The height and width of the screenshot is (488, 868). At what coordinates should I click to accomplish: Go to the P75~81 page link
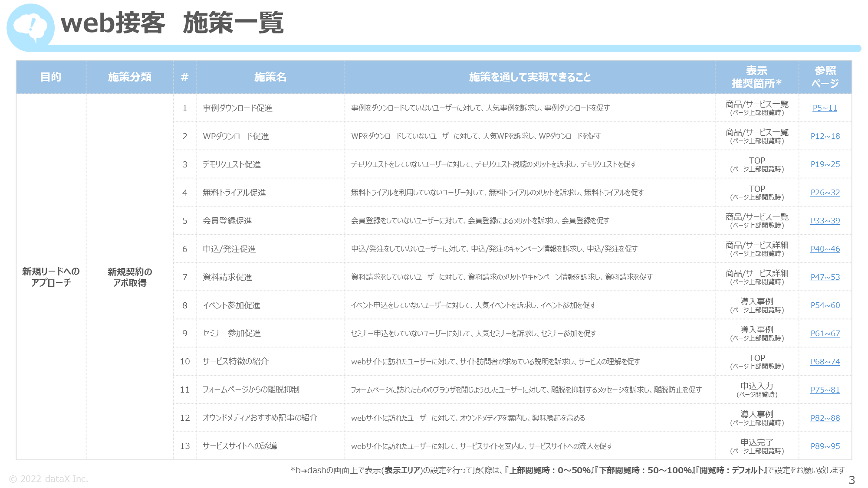coord(825,390)
